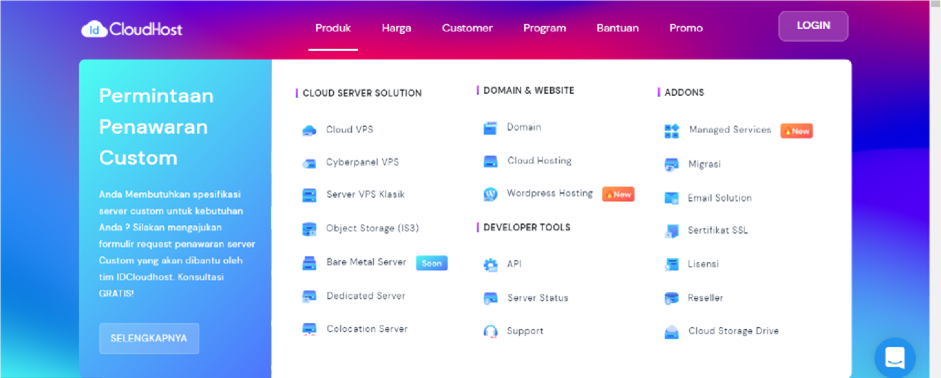Open the Wordpress Hosting link
This screenshot has height=378, width=941.
tap(550, 193)
